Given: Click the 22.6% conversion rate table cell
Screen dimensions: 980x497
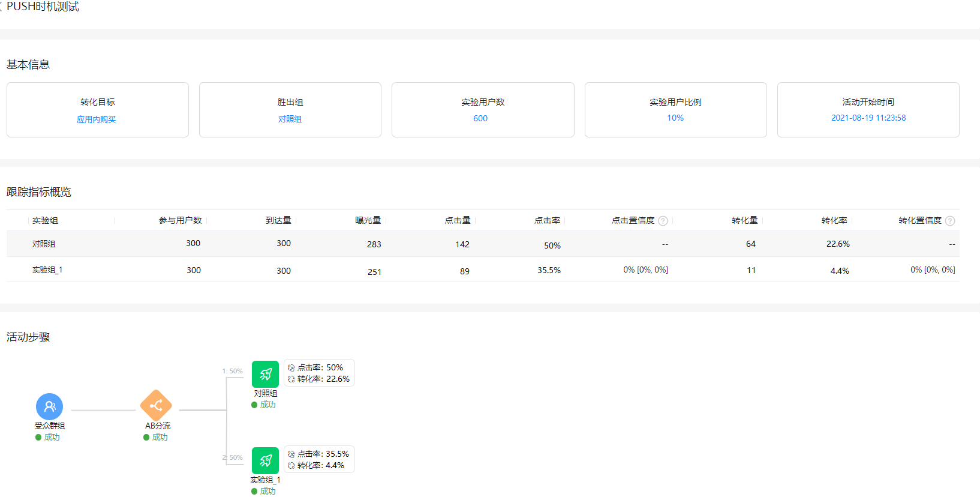Looking at the screenshot, I should tap(838, 244).
